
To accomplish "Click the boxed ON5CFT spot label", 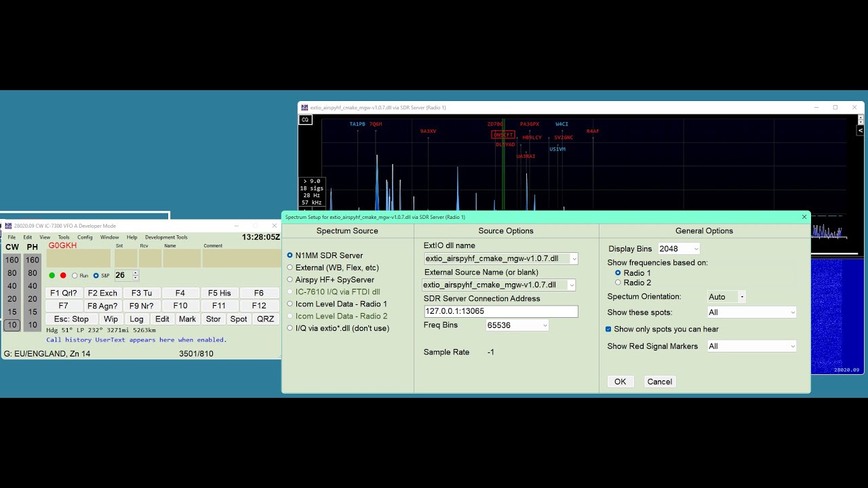I will tap(503, 135).
